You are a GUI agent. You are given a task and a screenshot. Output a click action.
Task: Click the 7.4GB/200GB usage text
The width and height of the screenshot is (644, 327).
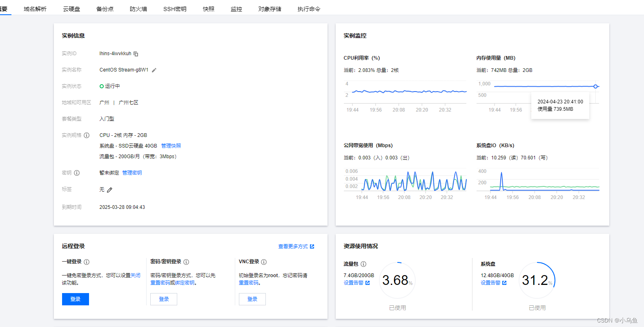point(359,275)
